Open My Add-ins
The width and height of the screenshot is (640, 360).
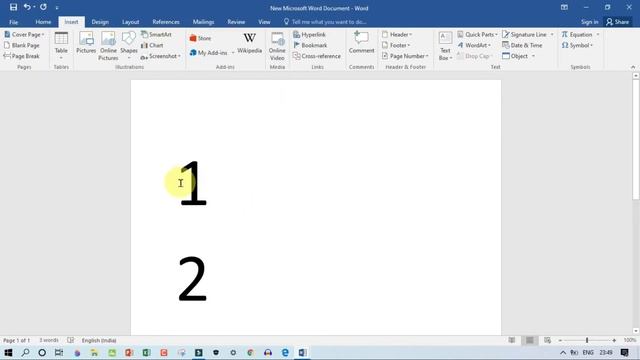212,53
